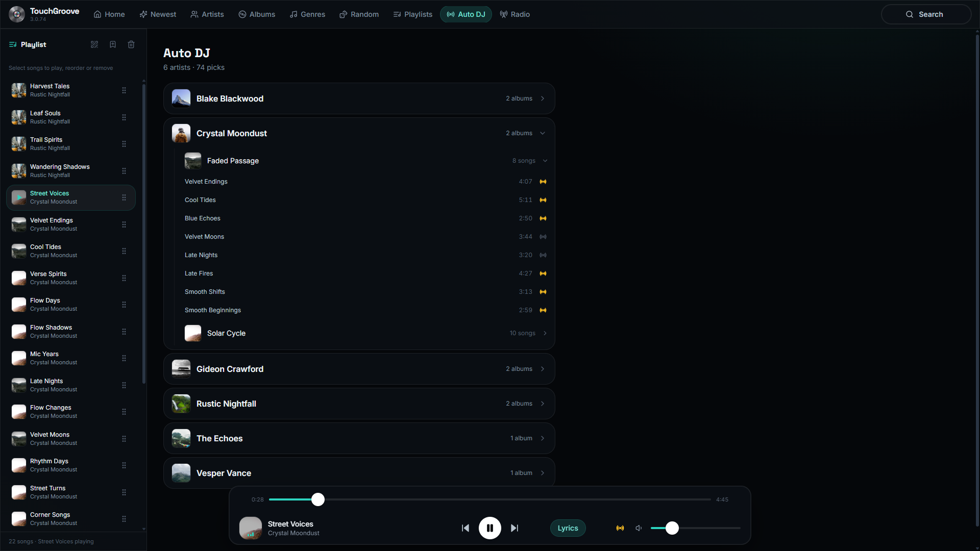This screenshot has height=551, width=980.
Task: Expand the Gideon Crawford artist
Action: click(359, 369)
